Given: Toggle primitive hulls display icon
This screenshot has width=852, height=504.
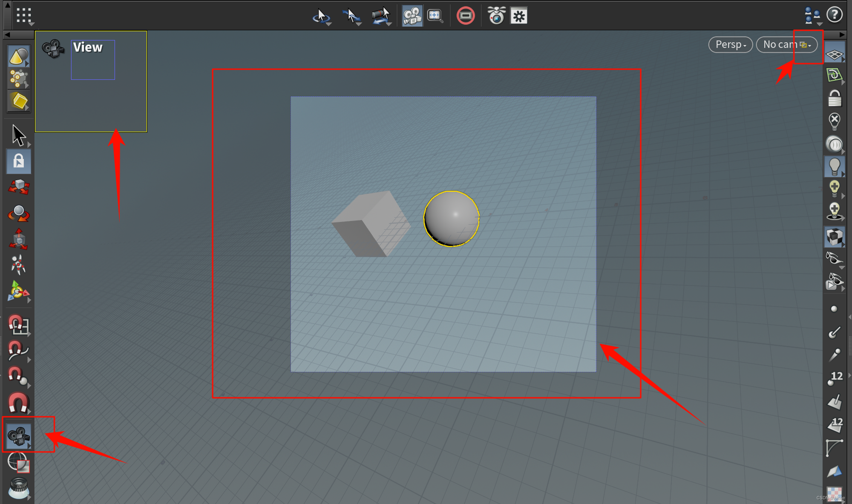Looking at the screenshot, I should point(834,447).
